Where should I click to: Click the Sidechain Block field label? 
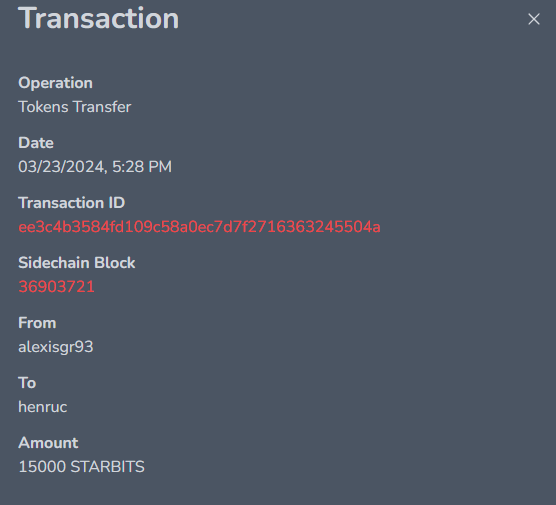tap(77, 263)
